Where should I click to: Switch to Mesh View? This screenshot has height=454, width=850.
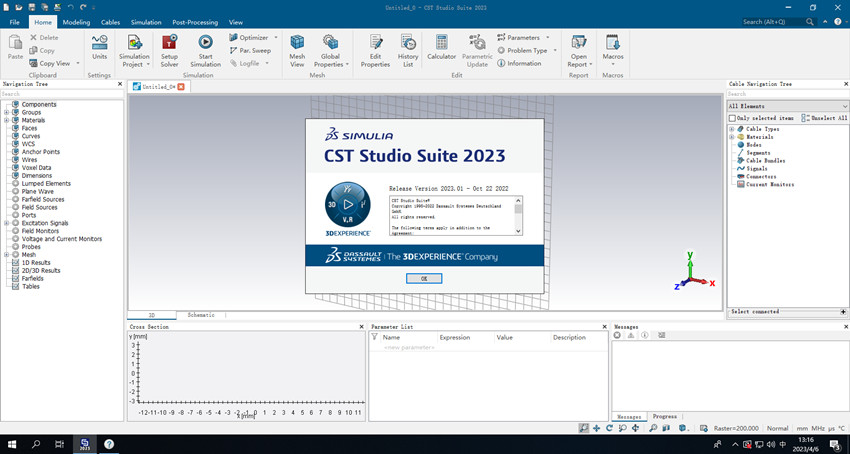[x=297, y=50]
